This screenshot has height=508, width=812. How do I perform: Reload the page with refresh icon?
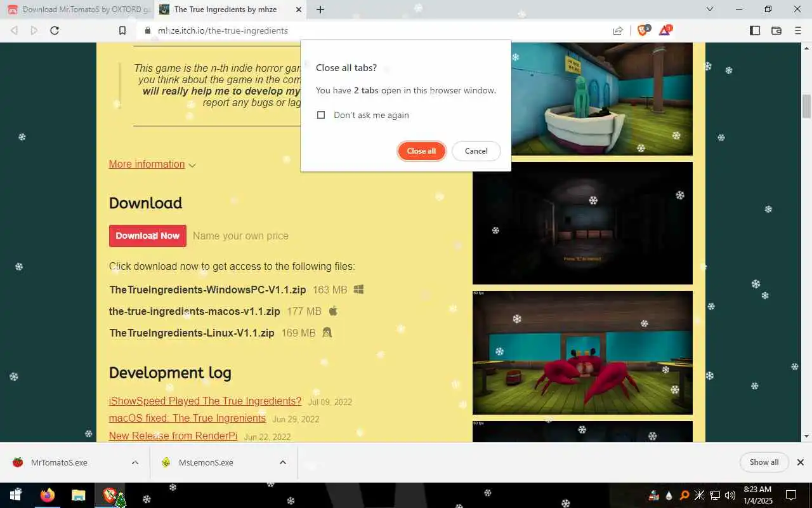point(55,30)
